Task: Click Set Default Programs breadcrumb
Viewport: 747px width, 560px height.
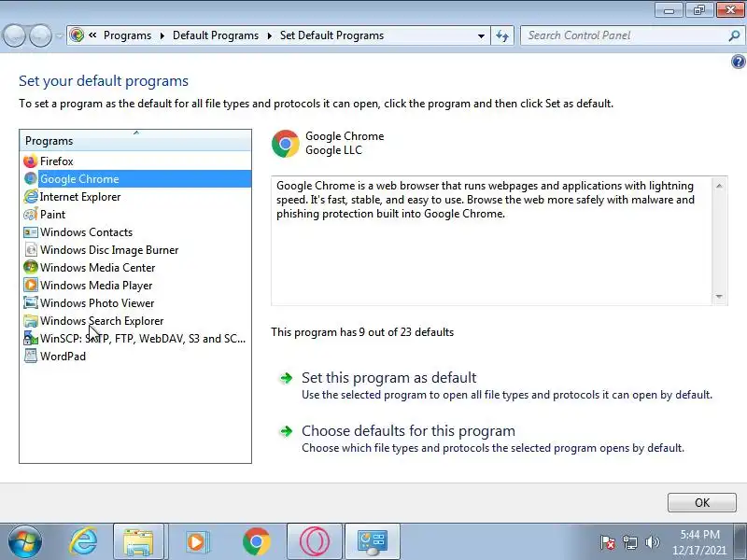Action: (x=331, y=35)
